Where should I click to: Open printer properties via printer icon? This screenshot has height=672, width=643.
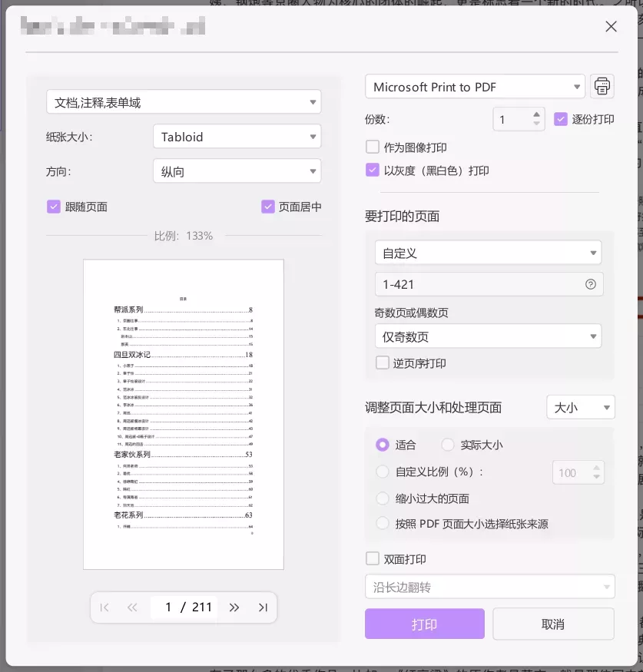(602, 86)
